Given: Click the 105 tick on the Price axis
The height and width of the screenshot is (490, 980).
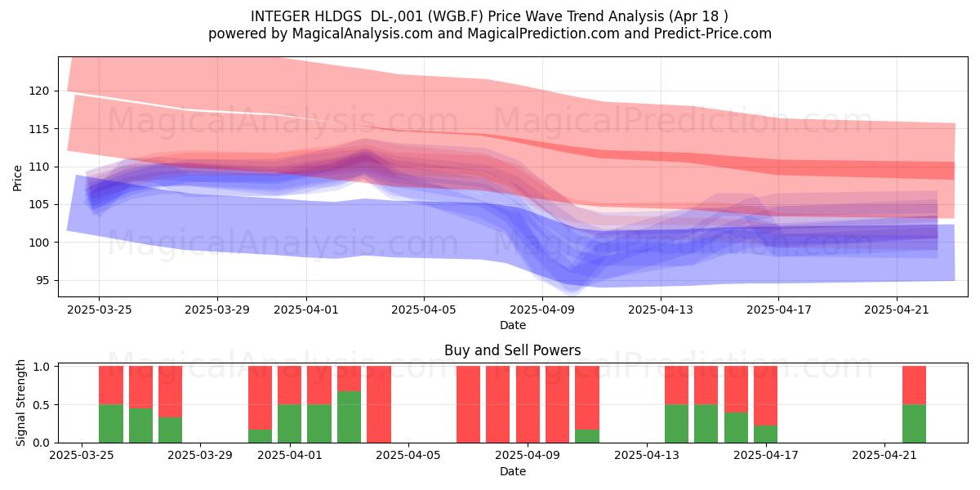Looking at the screenshot, I should coord(39,205).
